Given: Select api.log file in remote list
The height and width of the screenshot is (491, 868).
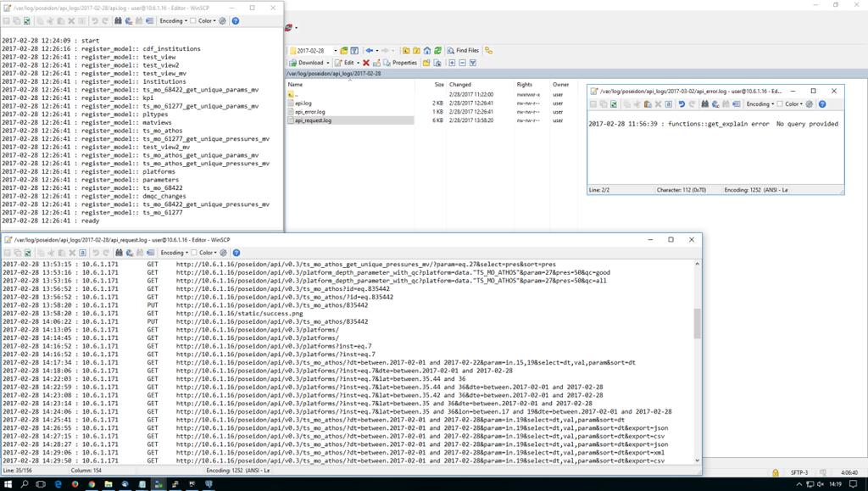Looking at the screenshot, I should click(303, 103).
